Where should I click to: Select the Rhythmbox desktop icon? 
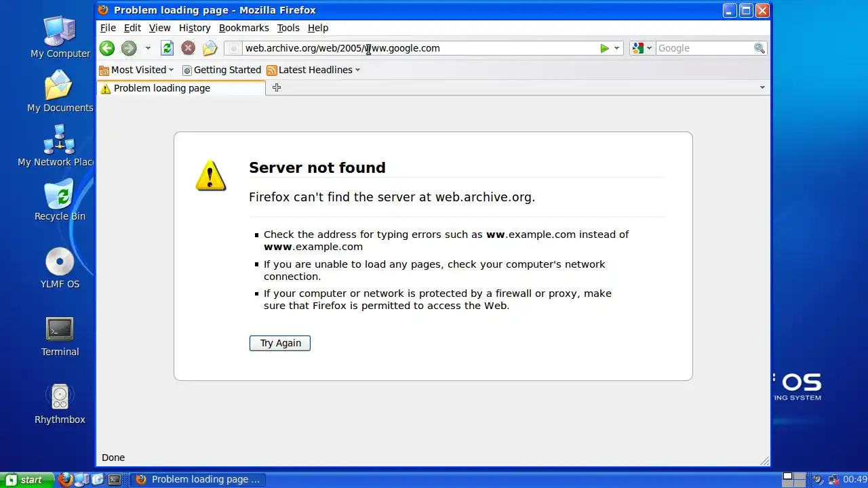[x=60, y=405]
